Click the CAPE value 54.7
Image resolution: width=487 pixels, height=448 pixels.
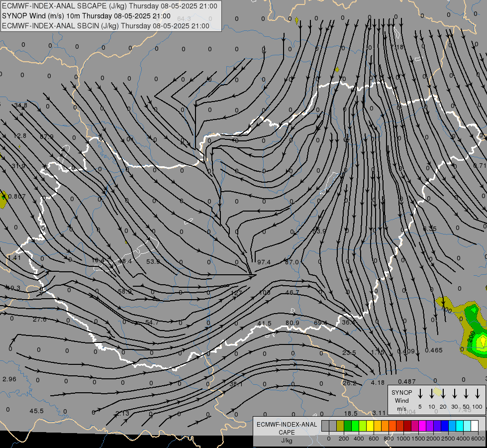point(152,323)
